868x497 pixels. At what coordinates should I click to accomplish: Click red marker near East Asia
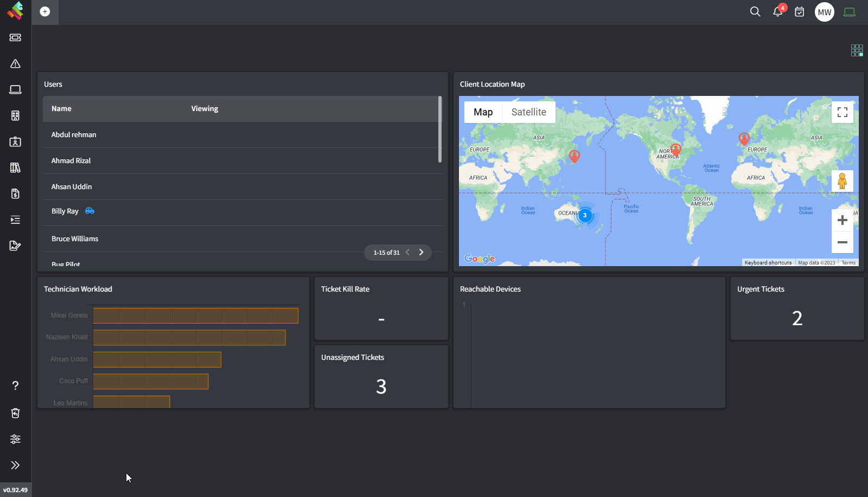(x=575, y=157)
